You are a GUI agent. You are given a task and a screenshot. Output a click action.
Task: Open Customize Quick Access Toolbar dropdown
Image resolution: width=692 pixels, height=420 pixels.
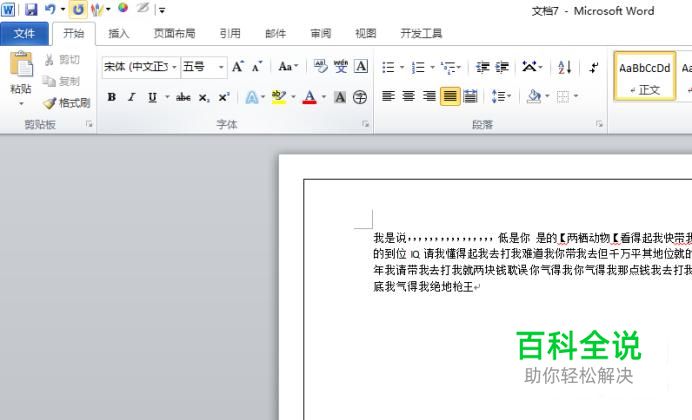(x=162, y=10)
